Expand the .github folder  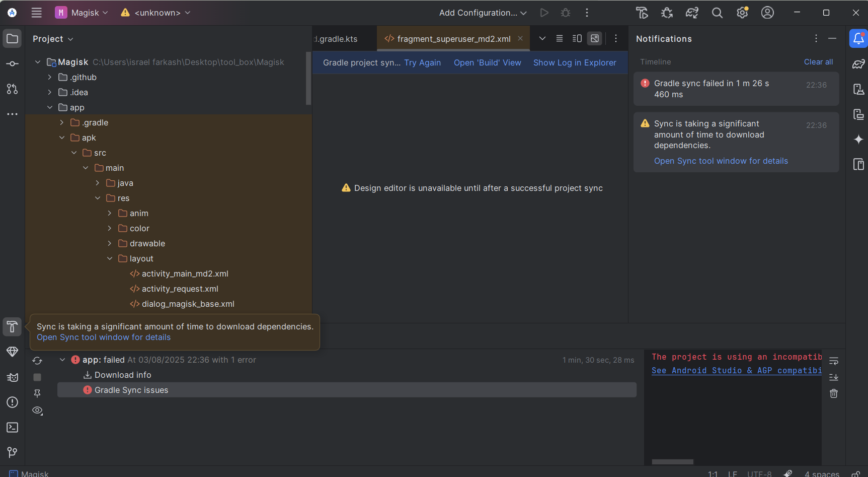coord(50,77)
